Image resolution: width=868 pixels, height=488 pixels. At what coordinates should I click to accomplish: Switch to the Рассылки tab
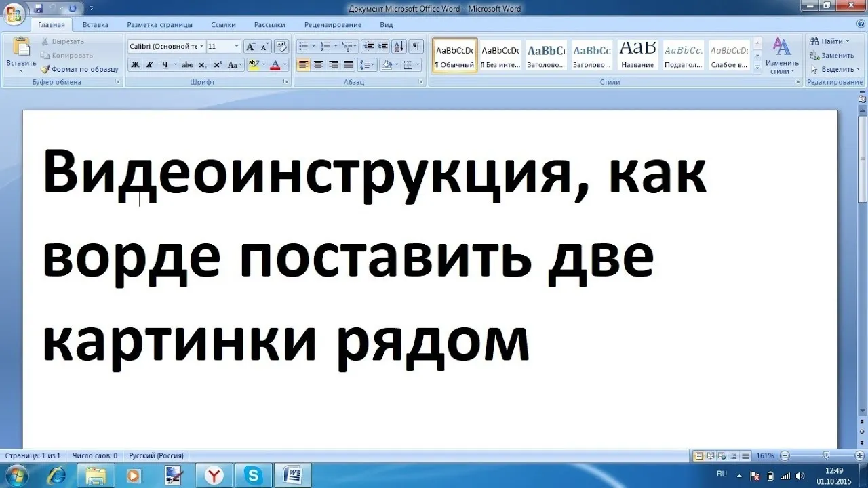tap(270, 25)
